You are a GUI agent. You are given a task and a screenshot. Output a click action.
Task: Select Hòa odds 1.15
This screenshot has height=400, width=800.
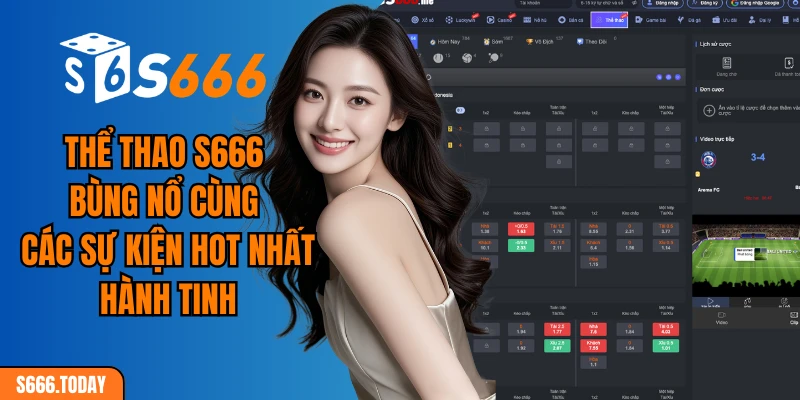[593, 262]
